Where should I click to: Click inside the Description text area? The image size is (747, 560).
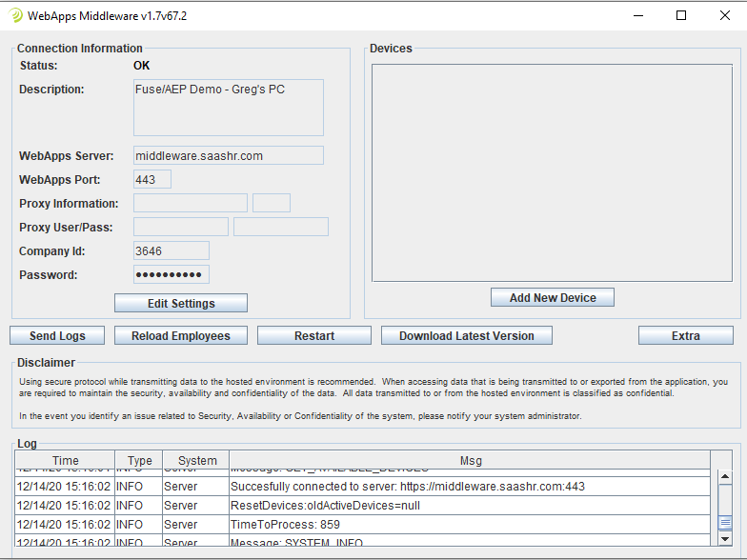229,108
